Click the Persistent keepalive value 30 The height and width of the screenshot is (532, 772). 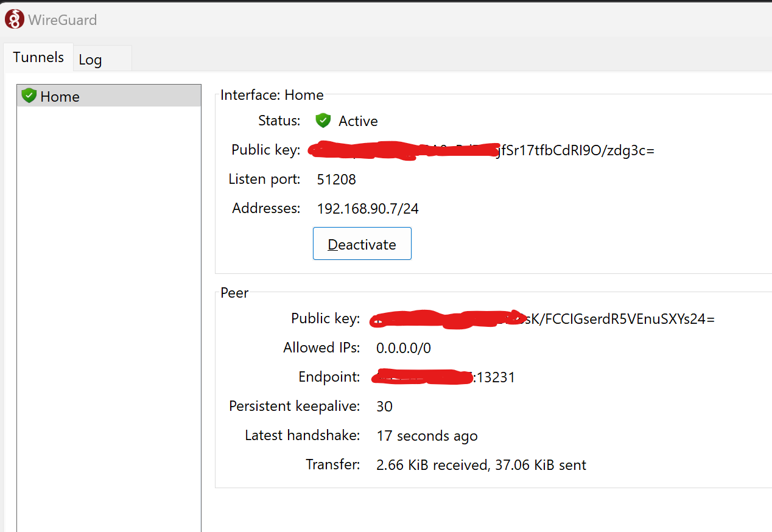[x=384, y=406]
